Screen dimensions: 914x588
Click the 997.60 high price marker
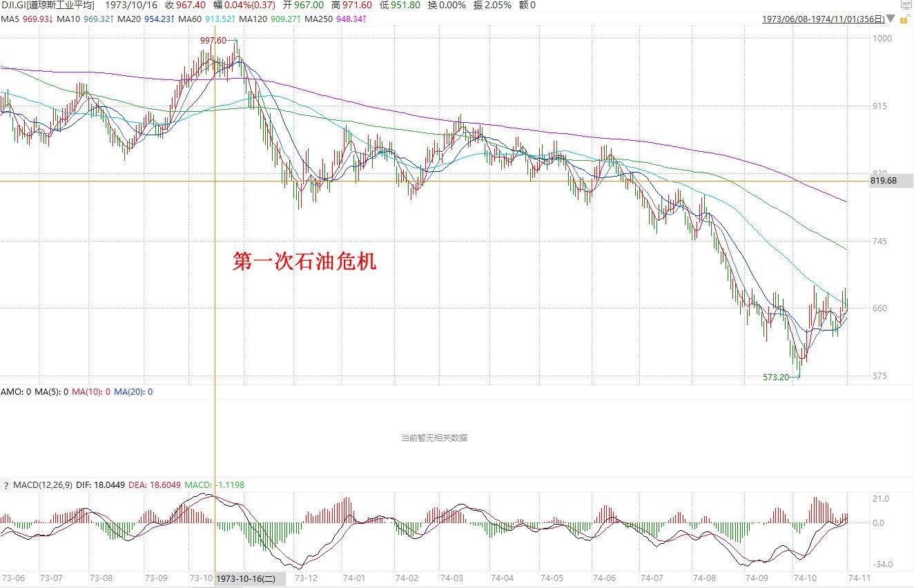tap(213, 41)
